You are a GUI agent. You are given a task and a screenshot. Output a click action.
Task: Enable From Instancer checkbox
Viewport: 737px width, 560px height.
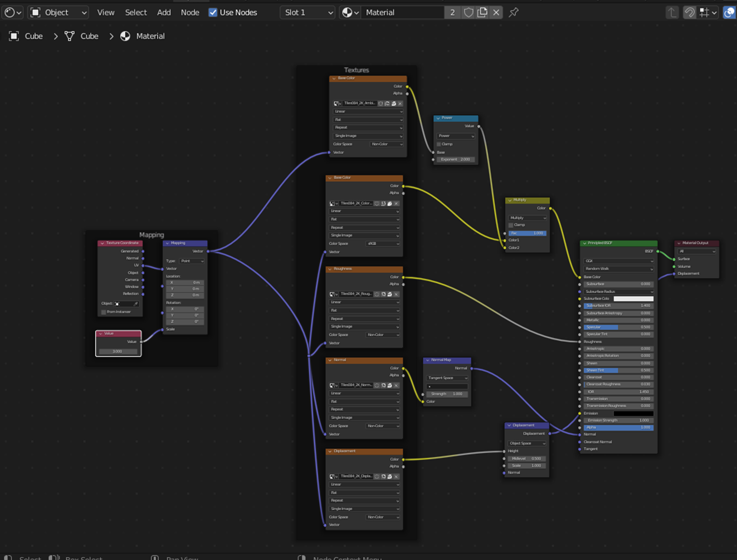point(104,312)
